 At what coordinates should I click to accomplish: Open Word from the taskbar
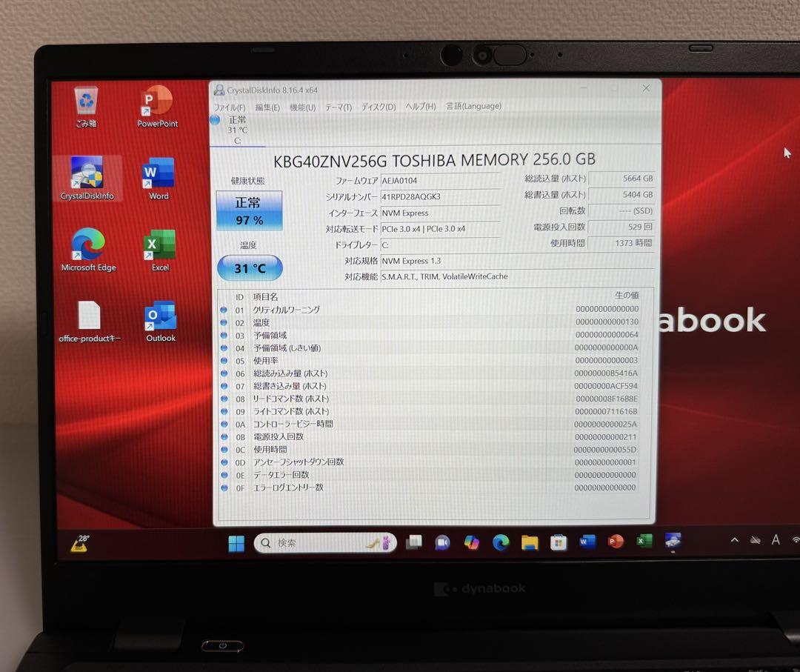pyautogui.click(x=587, y=542)
